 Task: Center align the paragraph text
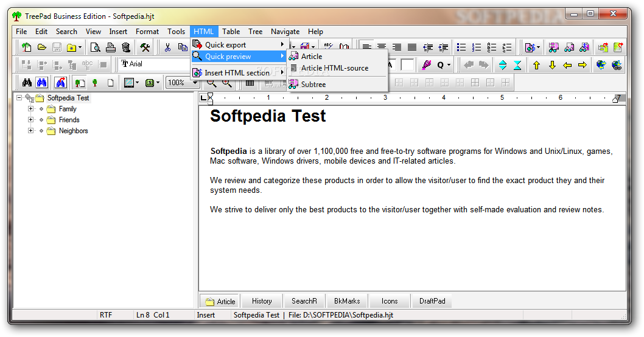382,47
